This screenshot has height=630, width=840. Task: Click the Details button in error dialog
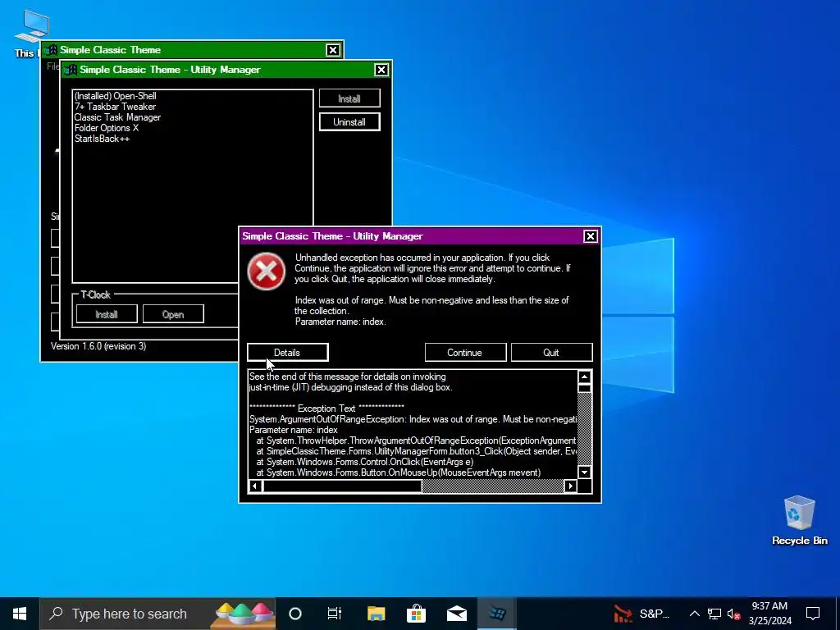287,353
